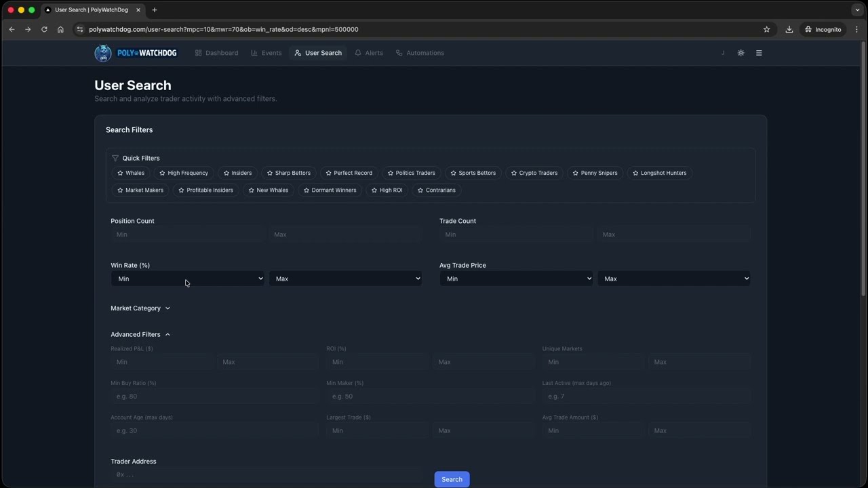Select the Longshot Hunters quick filter
868x488 pixels.
click(x=660, y=173)
